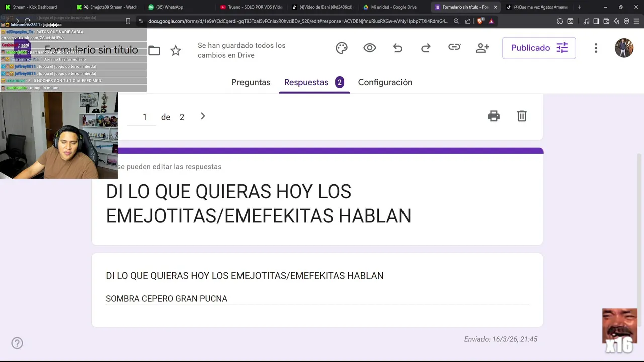Viewport: 644px width, 362px height.
Task: Delete the current response with trash icon
Action: (x=522, y=116)
